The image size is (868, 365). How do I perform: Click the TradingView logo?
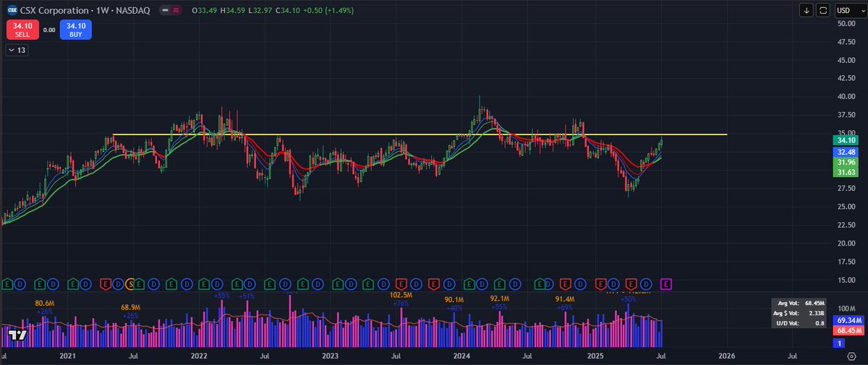coord(19,335)
